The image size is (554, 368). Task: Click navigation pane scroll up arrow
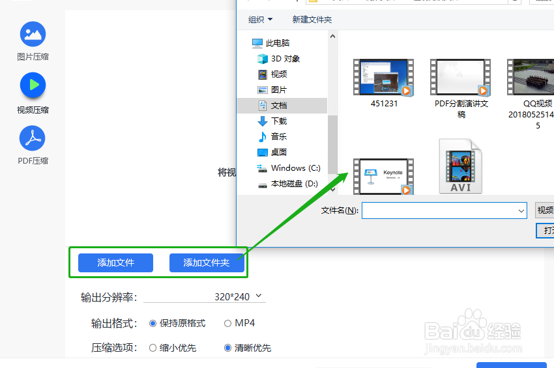332,36
